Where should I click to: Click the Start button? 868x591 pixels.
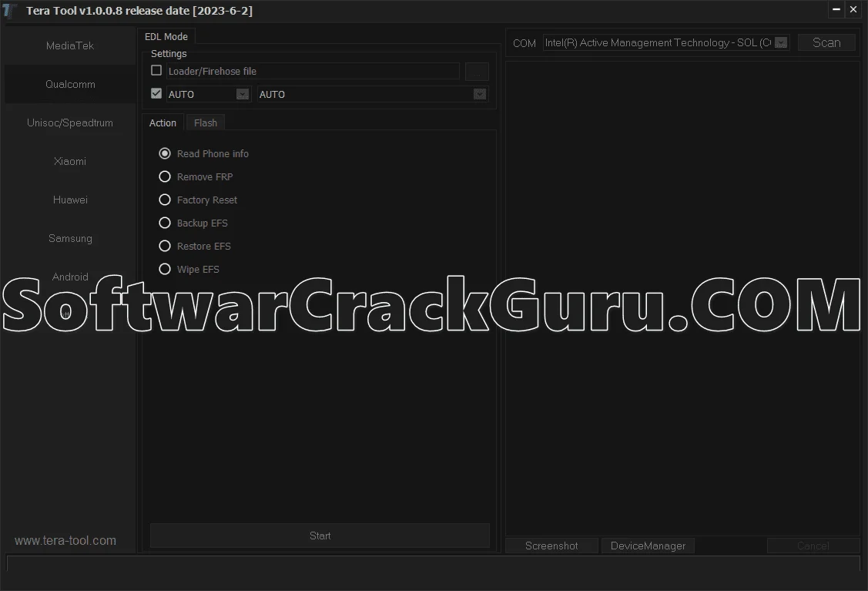coord(320,536)
